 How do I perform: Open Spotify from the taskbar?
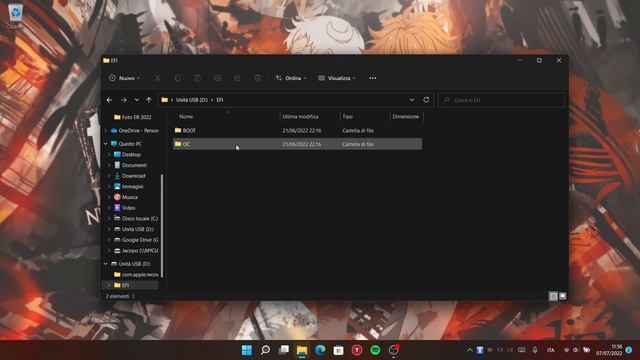pos(375,350)
